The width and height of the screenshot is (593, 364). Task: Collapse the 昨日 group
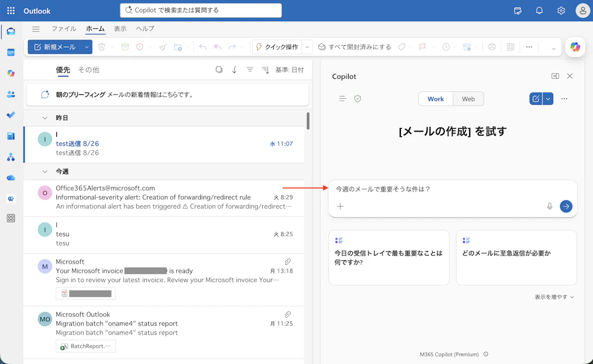[45, 118]
